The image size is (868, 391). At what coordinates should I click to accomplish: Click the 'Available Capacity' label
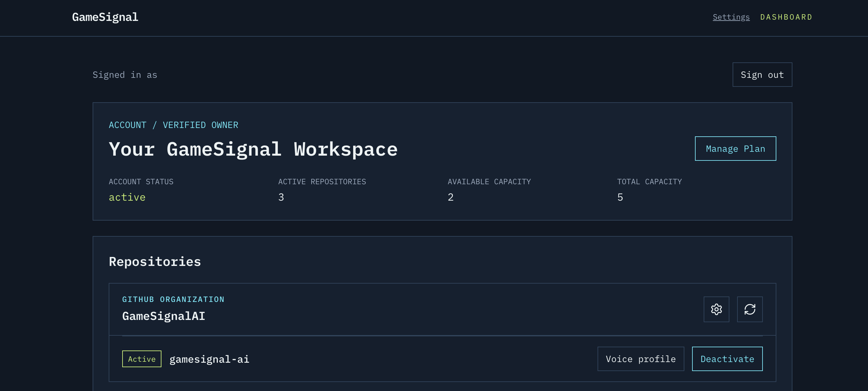(489, 182)
